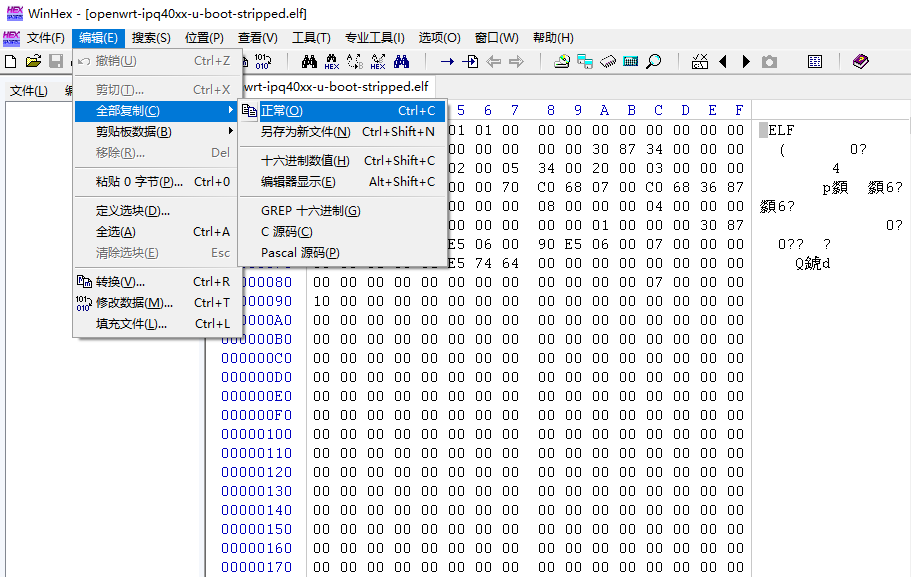Click the Go To page arrow icon
911x577 pixels.
point(470,62)
